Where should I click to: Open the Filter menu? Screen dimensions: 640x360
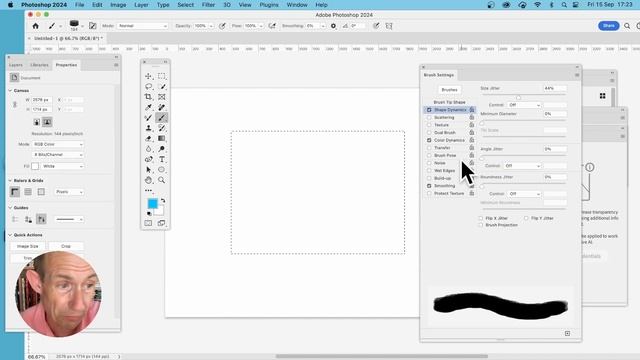coord(208,5)
